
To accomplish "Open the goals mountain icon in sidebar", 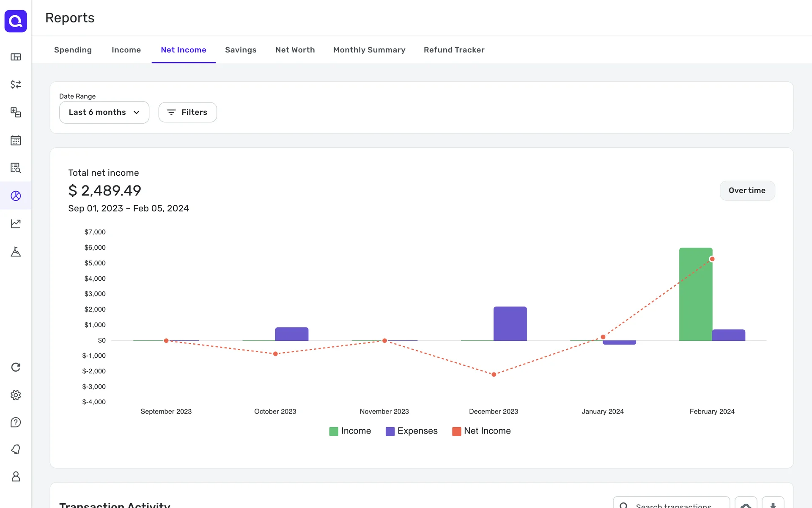I will click(x=16, y=251).
